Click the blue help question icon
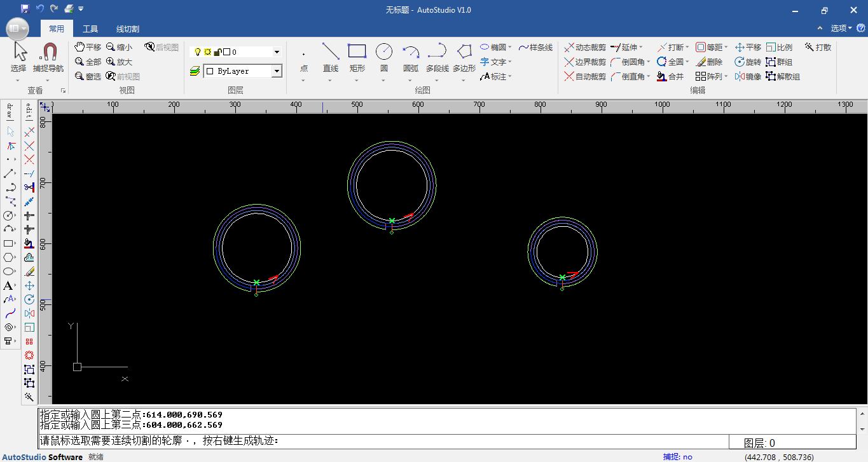The width and height of the screenshot is (868, 462). point(861,28)
